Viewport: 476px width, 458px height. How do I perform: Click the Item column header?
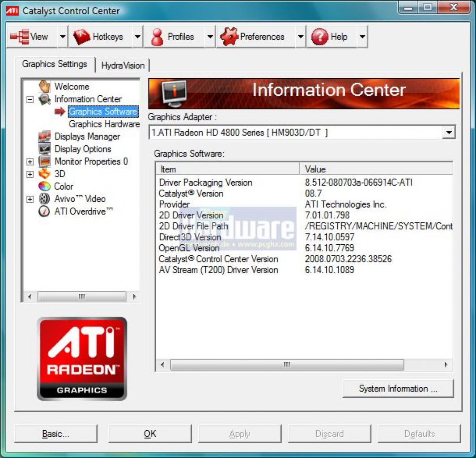(228, 169)
